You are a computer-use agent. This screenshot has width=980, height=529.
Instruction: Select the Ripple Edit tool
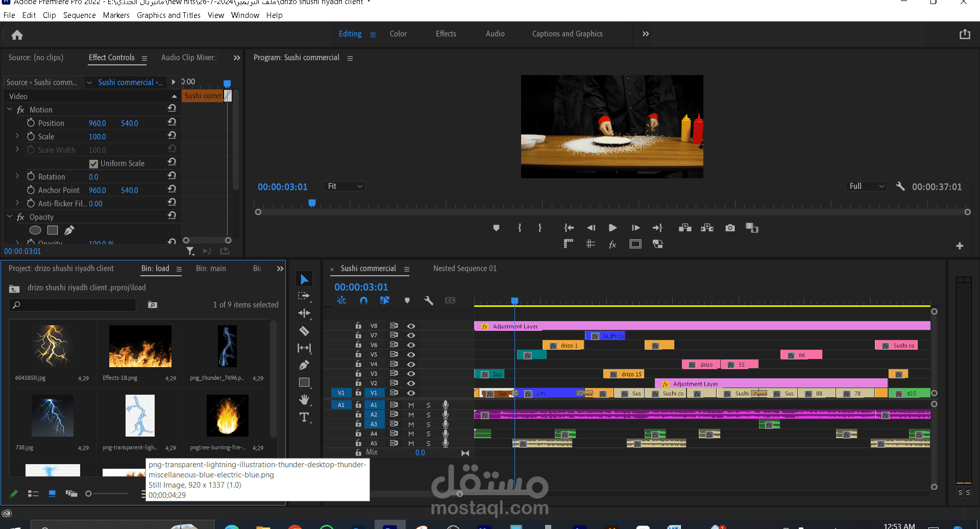point(304,313)
